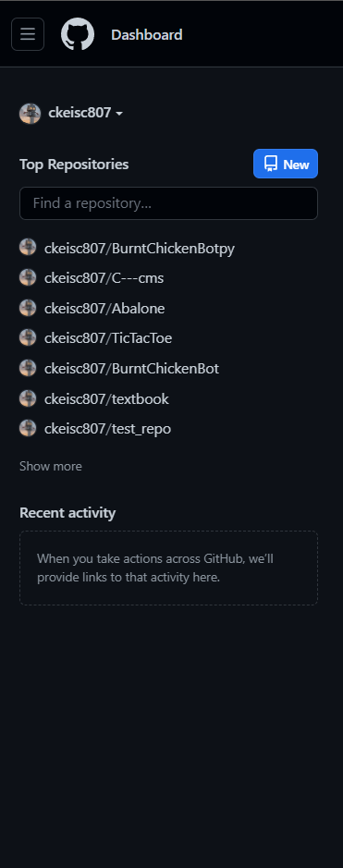Click avatar beside test_repo repository
Viewport: 343px width, 868px height.
(x=28, y=429)
